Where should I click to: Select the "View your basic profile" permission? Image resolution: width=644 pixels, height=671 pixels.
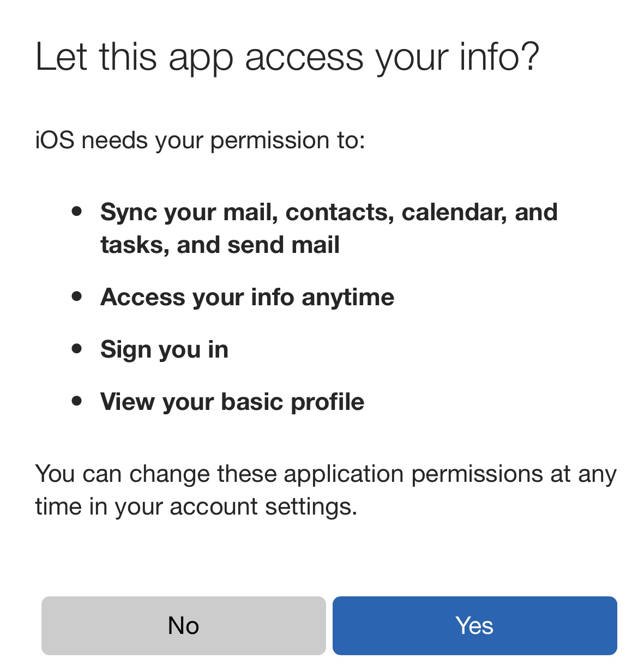(232, 402)
